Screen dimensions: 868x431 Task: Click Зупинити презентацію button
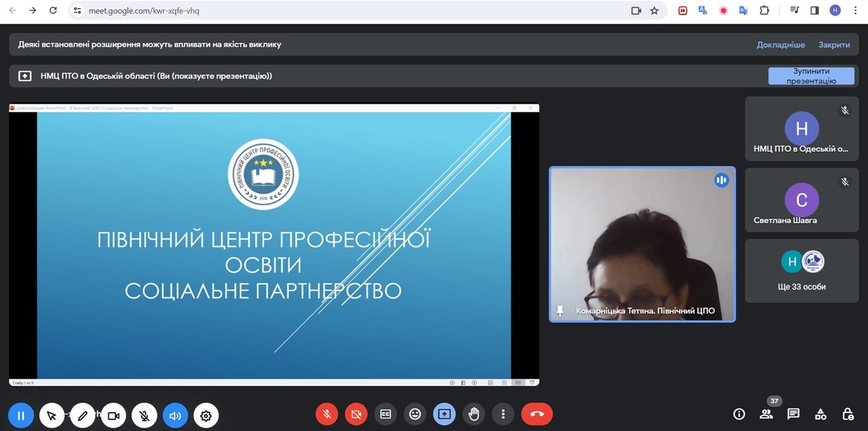coord(811,76)
